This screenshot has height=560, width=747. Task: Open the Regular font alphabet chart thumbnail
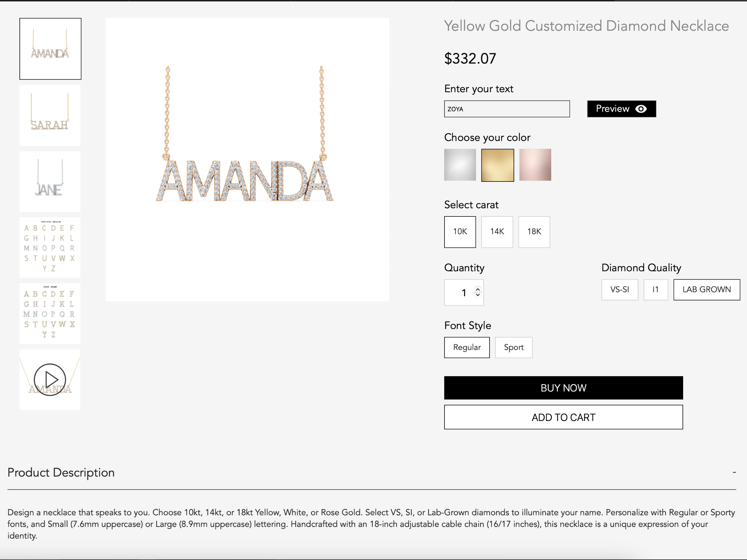(x=50, y=247)
